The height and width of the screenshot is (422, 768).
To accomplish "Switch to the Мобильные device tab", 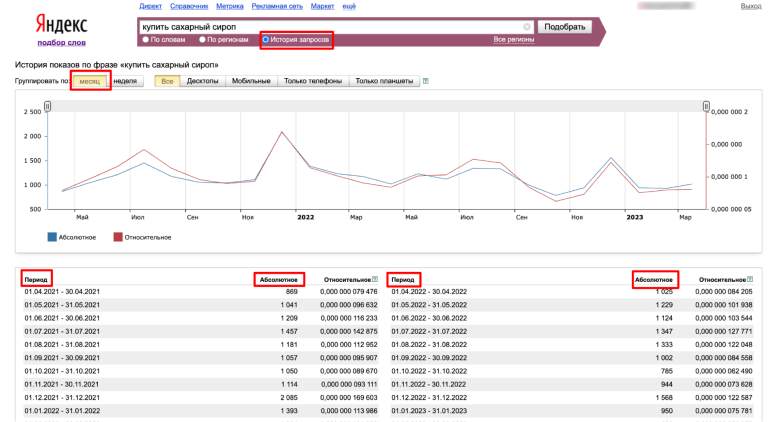I will pos(251,81).
